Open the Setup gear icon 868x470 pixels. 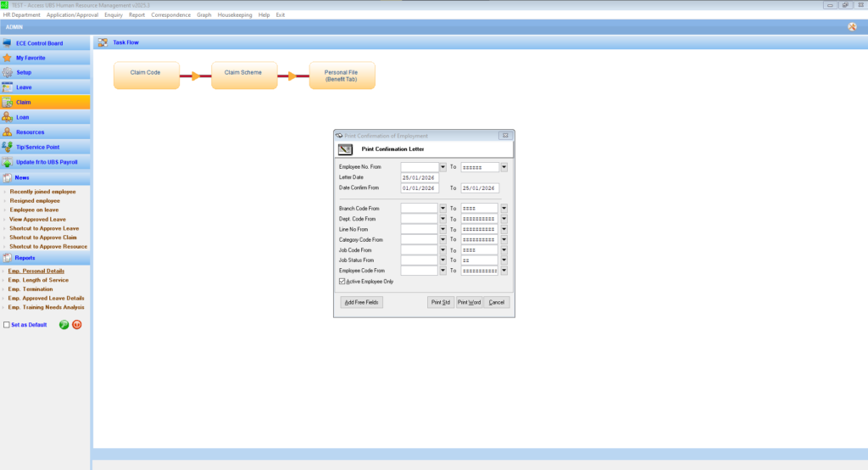coord(8,72)
